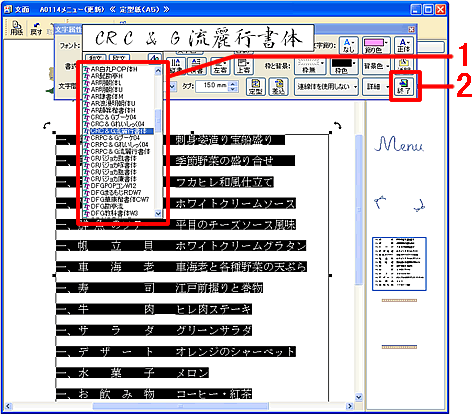Click the 用紙 (paper) toolbar icon

tap(16, 28)
